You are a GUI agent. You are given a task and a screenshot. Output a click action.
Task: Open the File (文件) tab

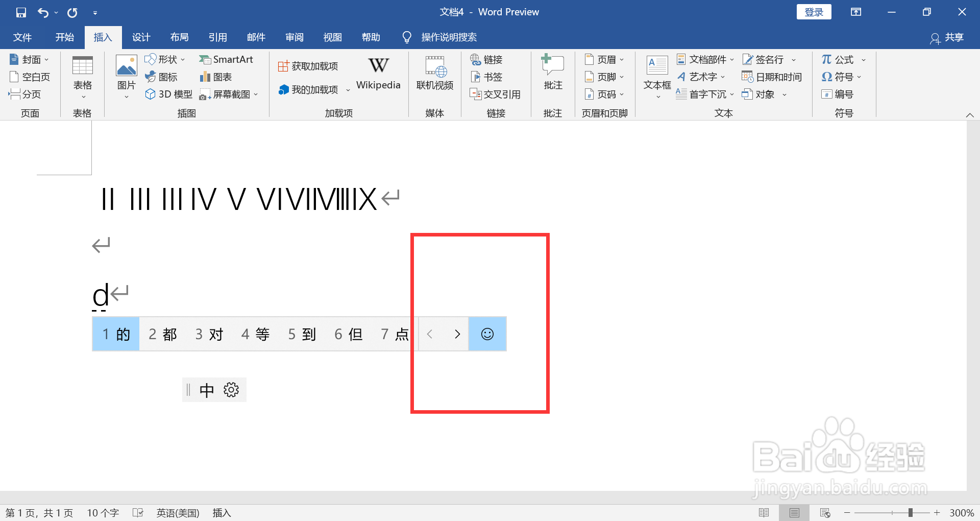click(22, 37)
